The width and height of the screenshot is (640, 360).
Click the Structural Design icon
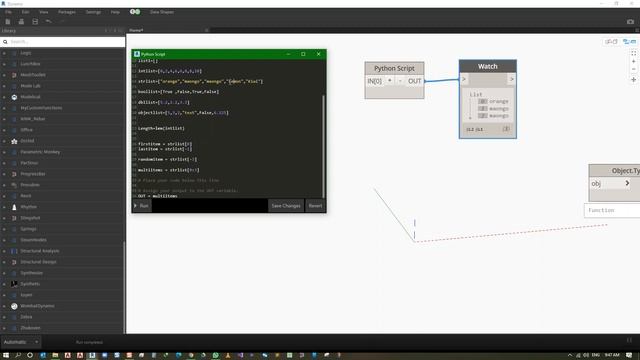(14, 262)
